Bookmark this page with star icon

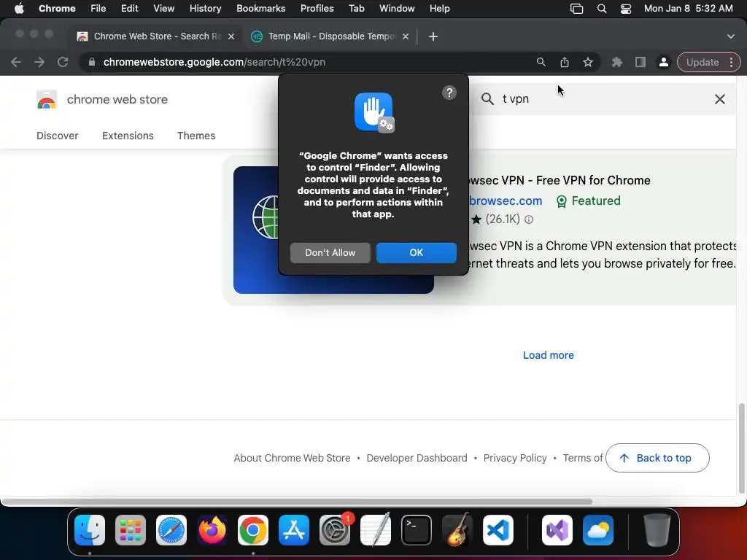click(x=588, y=62)
